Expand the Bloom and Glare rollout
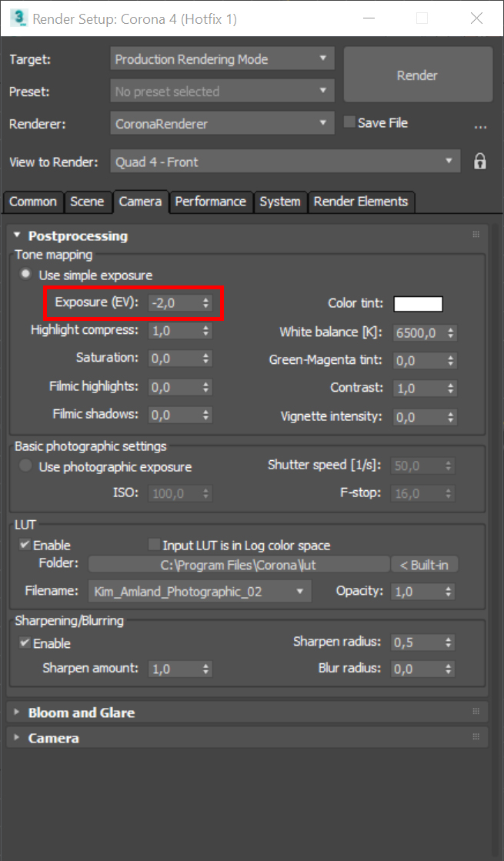The height and width of the screenshot is (861, 504). coord(81,712)
